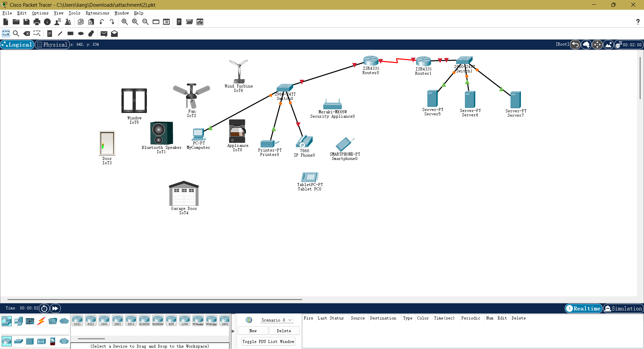The image size is (644, 349).
Task: Expand the hidden device list arrow
Action: pyautogui.click(x=233, y=331)
